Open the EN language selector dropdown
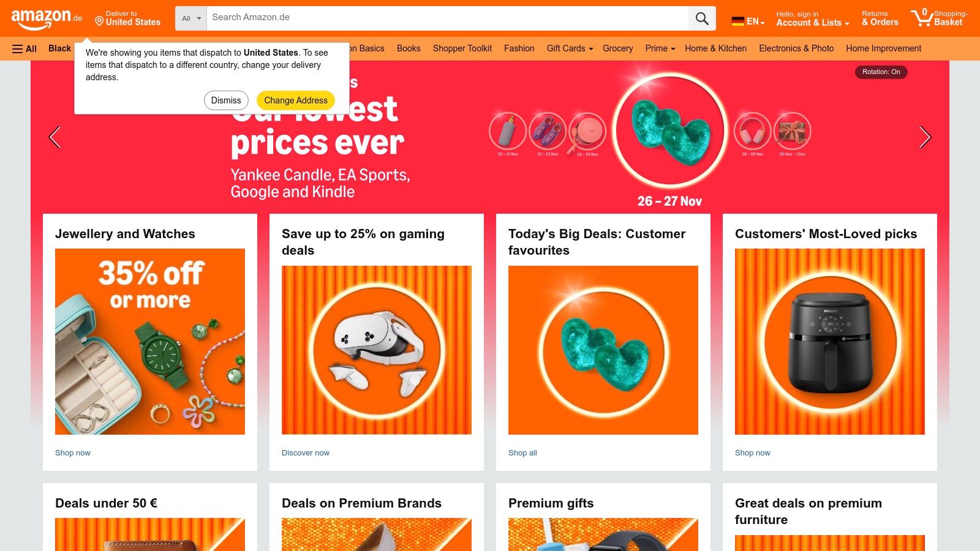 748,21
